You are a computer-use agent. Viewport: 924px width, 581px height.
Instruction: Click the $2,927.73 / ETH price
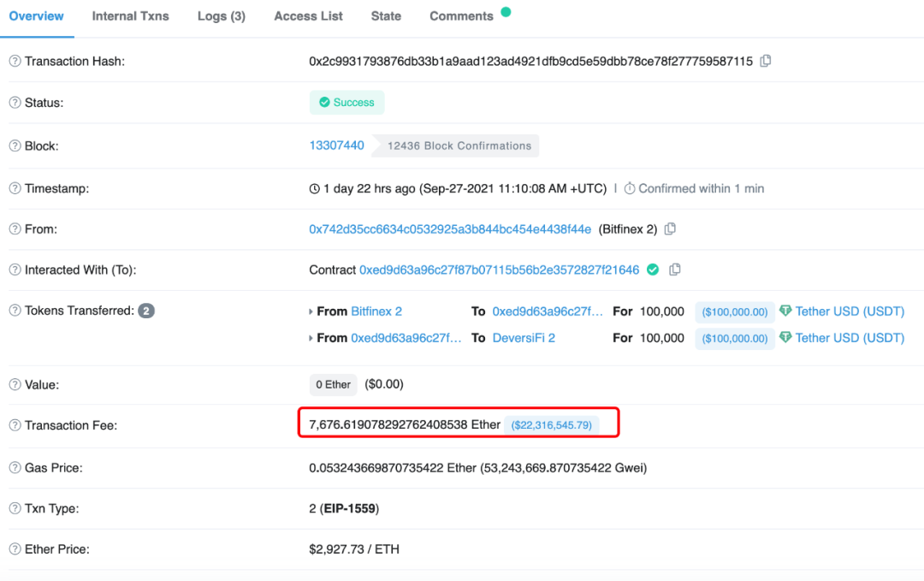353,549
